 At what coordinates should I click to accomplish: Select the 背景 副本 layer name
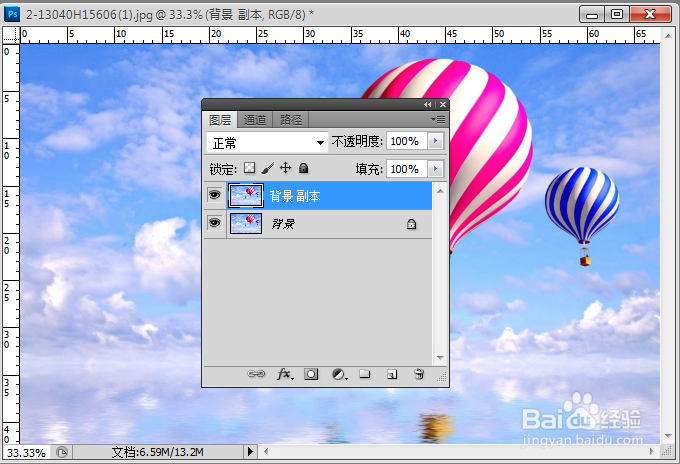(x=295, y=196)
